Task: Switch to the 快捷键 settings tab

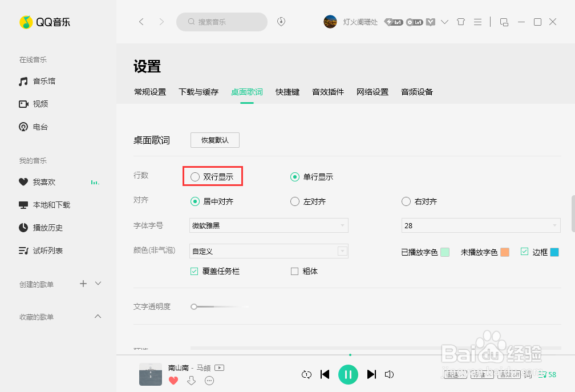Action: 287,91
